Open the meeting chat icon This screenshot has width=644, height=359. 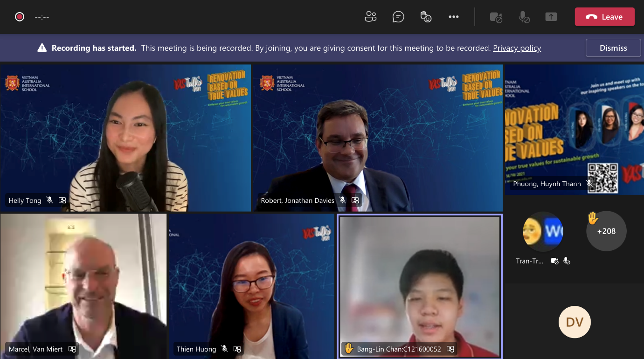(x=398, y=17)
